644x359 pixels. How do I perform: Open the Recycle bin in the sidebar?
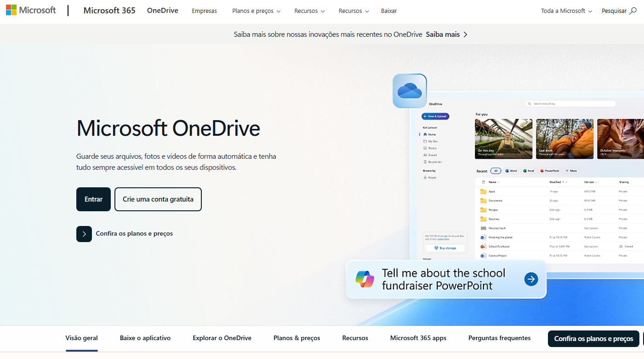point(434,162)
